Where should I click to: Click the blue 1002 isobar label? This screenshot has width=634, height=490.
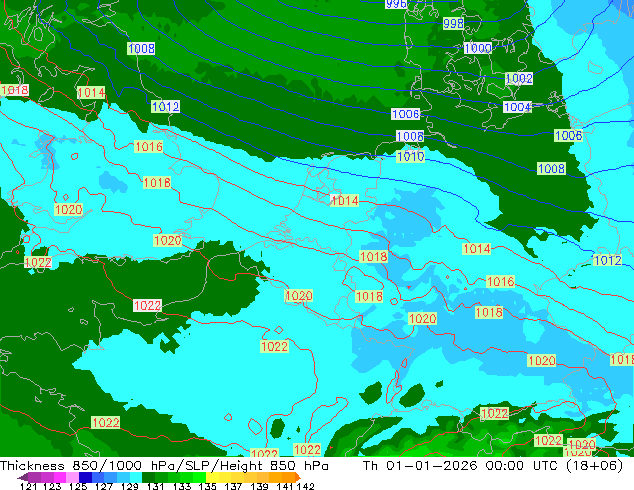pyautogui.click(x=519, y=78)
